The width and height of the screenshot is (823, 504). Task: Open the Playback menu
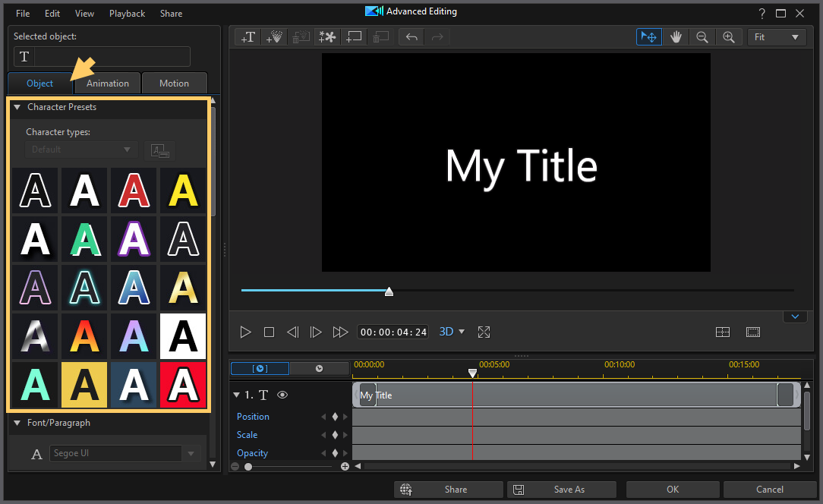click(127, 13)
